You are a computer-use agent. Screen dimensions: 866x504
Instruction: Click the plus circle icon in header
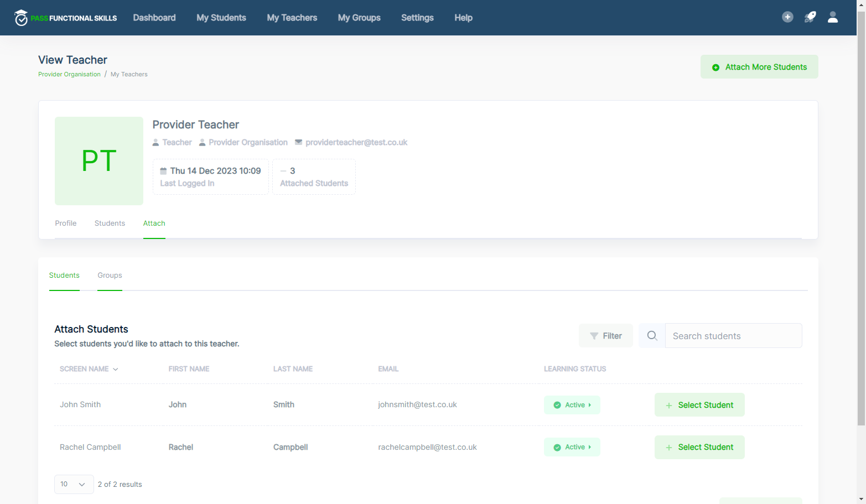787,17
